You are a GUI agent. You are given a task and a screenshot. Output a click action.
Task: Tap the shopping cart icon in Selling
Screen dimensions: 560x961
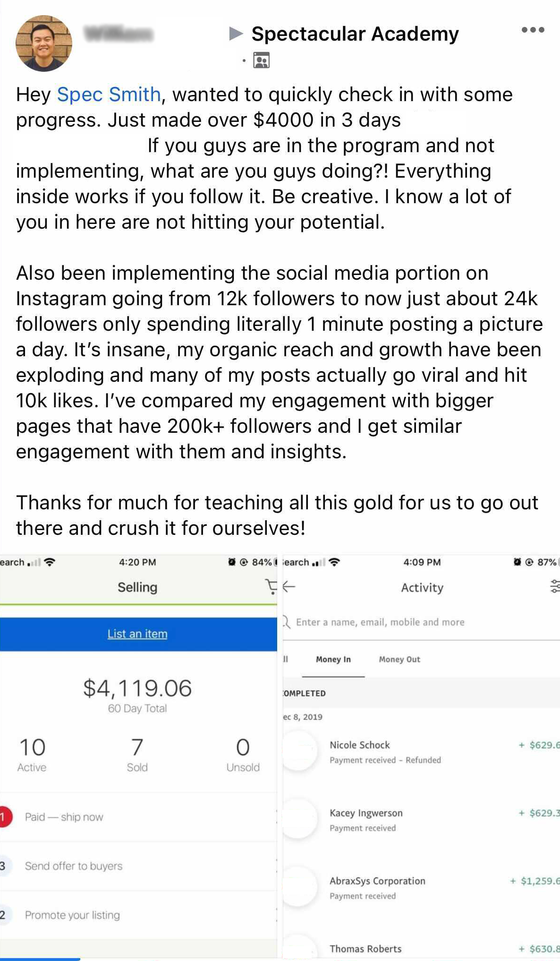tap(271, 586)
